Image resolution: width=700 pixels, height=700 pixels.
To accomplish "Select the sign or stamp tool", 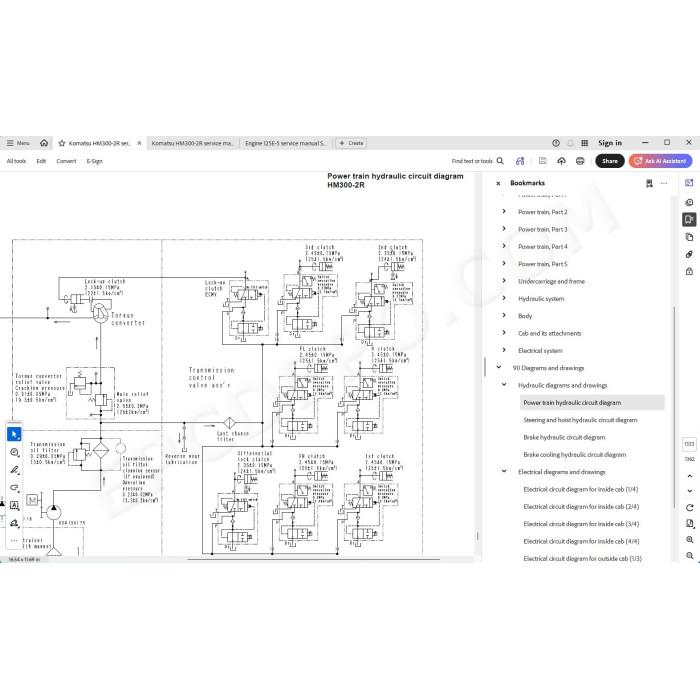I will point(14,522).
